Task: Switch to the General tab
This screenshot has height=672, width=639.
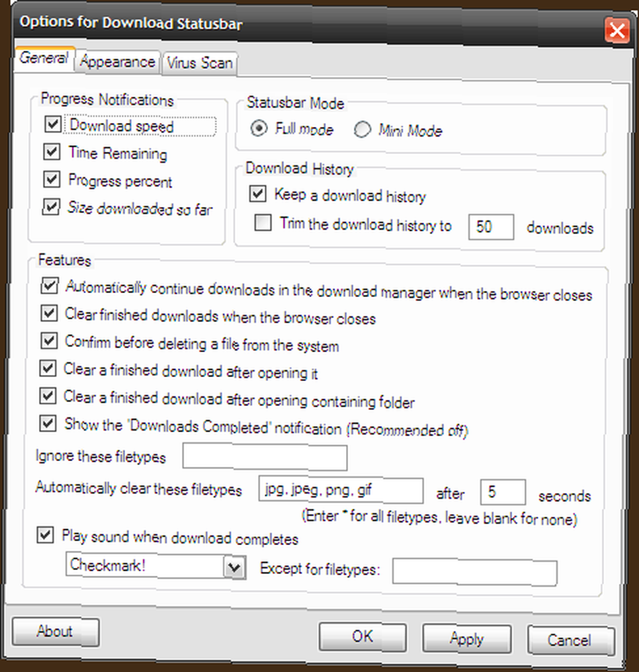Action: pyautogui.click(x=44, y=58)
